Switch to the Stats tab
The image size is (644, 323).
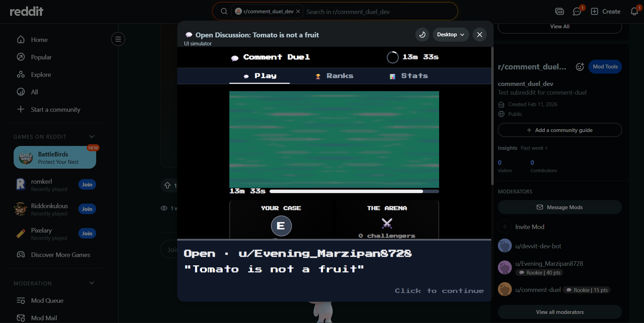(x=409, y=76)
